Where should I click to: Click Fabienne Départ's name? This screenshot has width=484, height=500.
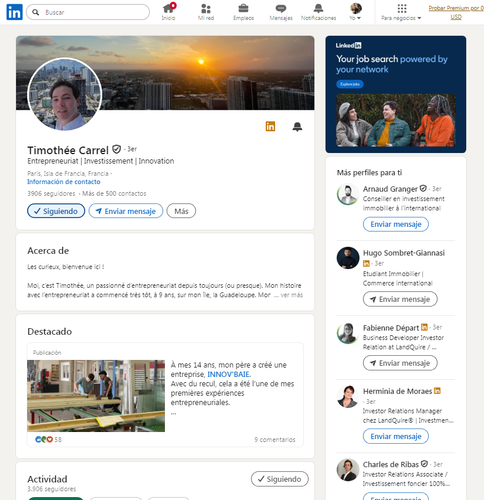tap(391, 328)
